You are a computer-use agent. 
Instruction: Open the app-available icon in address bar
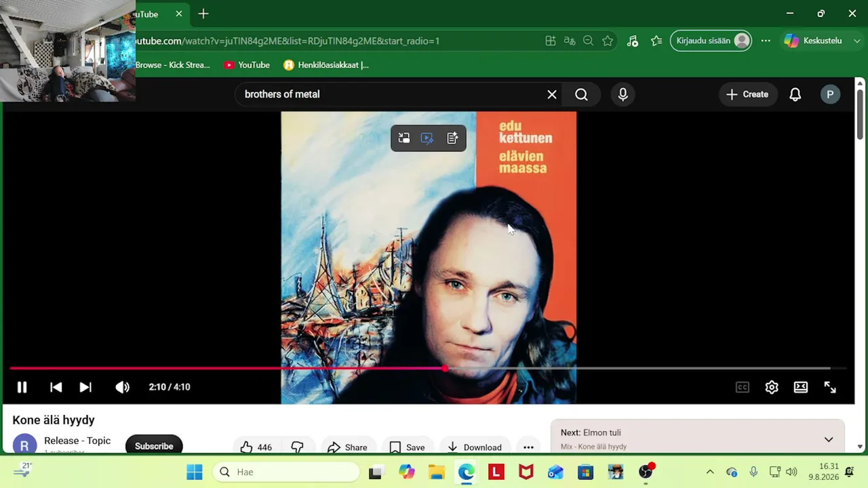point(551,41)
